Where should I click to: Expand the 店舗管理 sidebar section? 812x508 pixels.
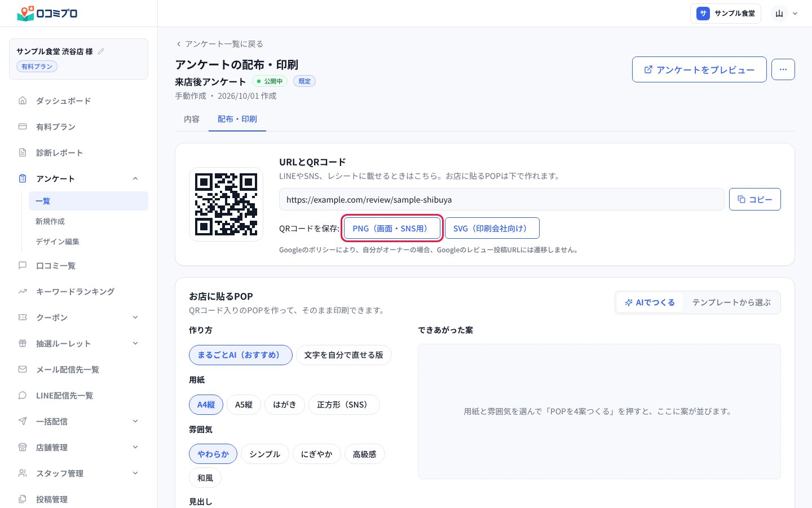coord(135,447)
